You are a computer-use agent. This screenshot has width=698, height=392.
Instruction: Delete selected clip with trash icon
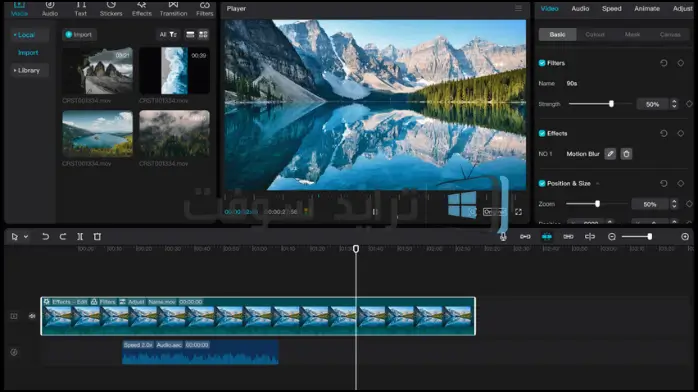click(97, 237)
